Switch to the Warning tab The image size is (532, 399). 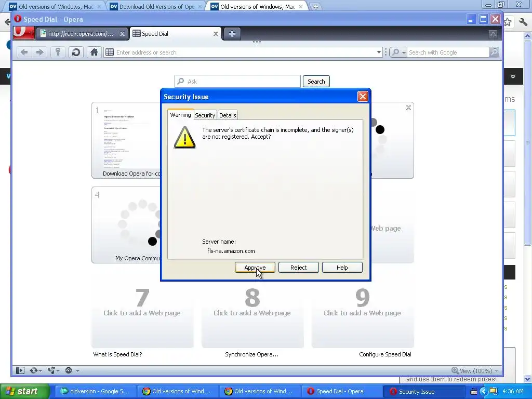180,115
